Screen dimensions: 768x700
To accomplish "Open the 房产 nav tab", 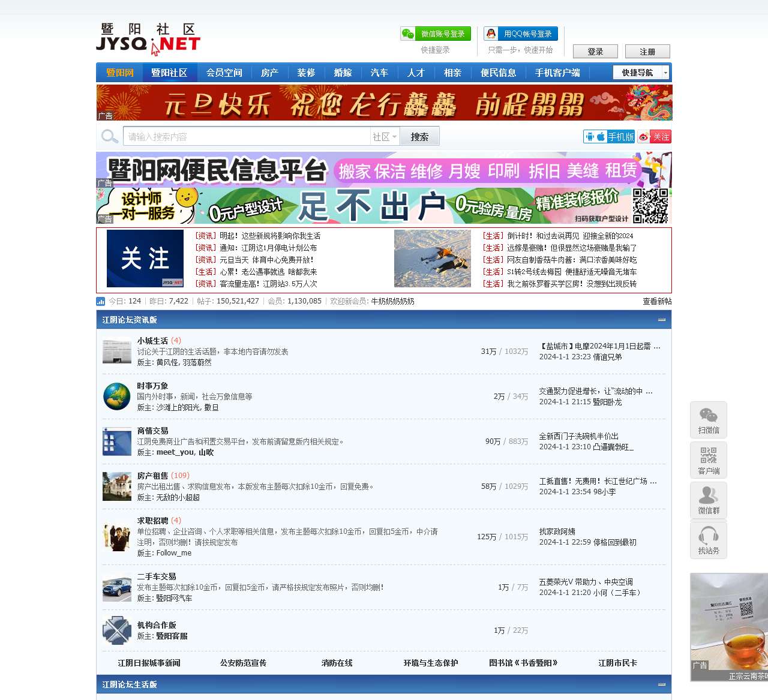I will click(x=270, y=73).
